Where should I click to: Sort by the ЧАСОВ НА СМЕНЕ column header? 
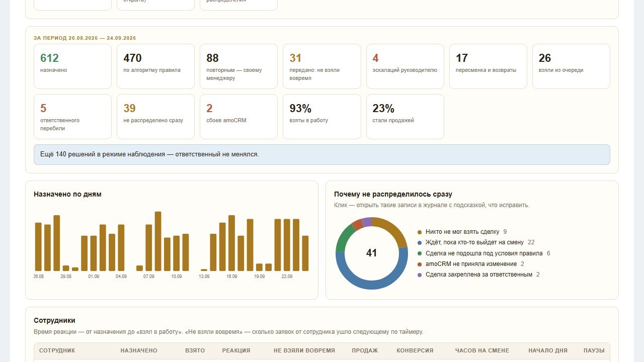tap(482, 350)
